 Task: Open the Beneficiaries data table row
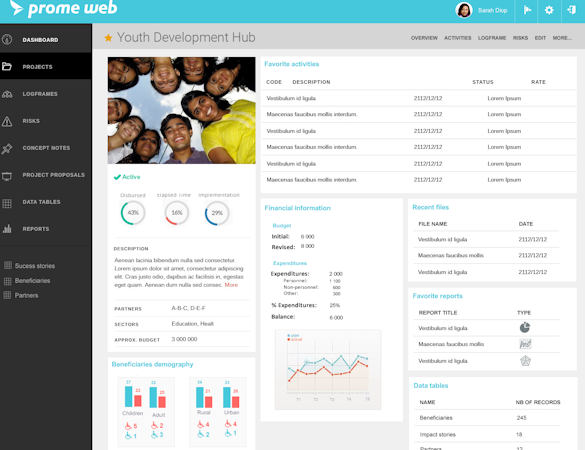487,418
